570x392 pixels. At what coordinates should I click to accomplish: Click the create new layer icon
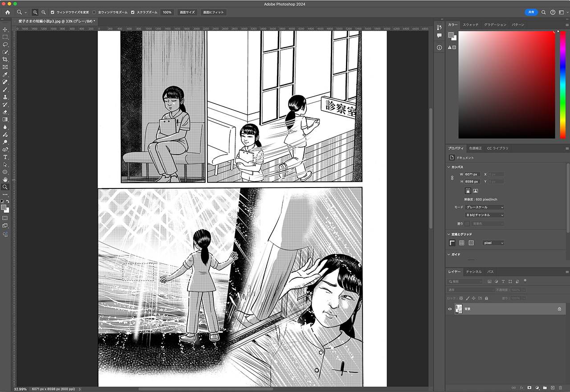[x=552, y=388]
